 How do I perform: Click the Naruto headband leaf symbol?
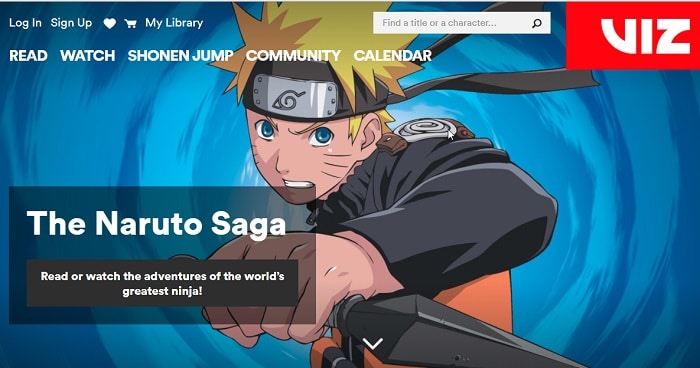point(289,99)
